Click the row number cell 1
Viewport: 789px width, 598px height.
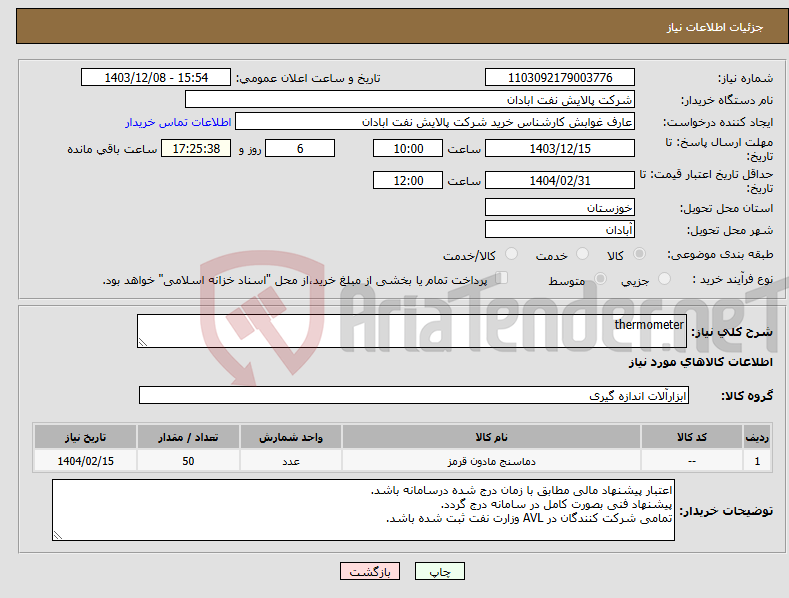757,461
